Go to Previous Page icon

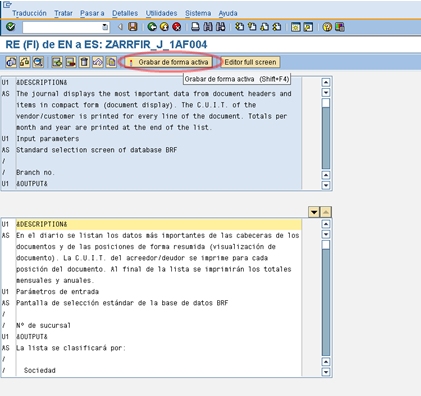click(252, 27)
